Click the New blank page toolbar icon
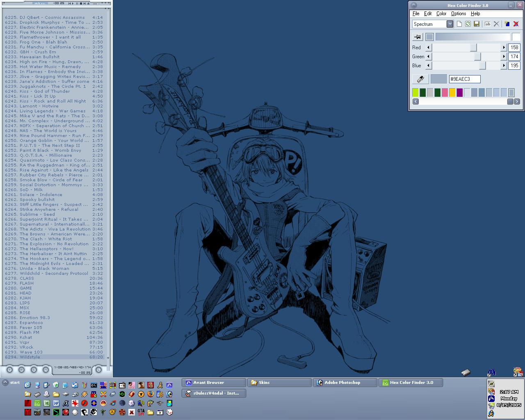The height and width of the screenshot is (420, 525). click(459, 24)
